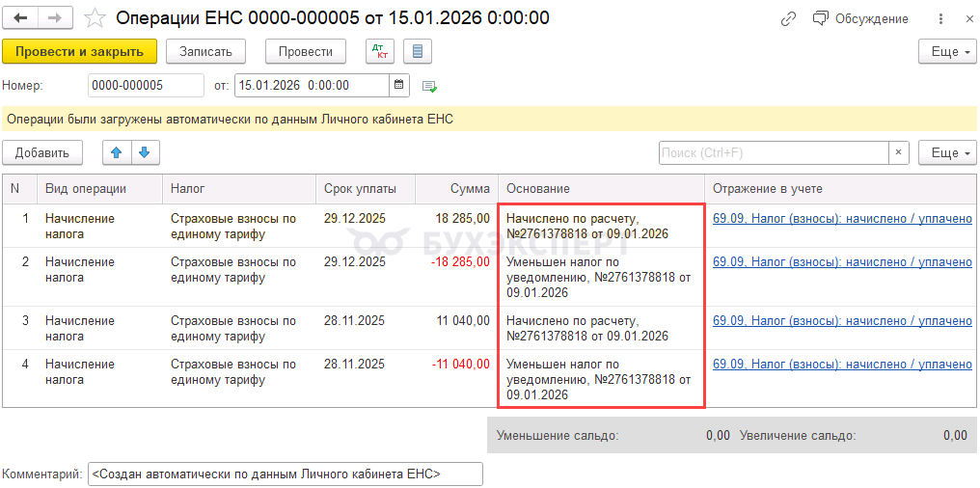Sort by Вид операции column header
The height and width of the screenshot is (488, 980).
click(100, 189)
